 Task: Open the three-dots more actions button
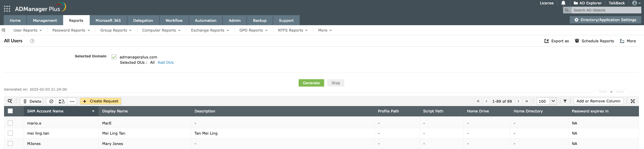pos(72,101)
